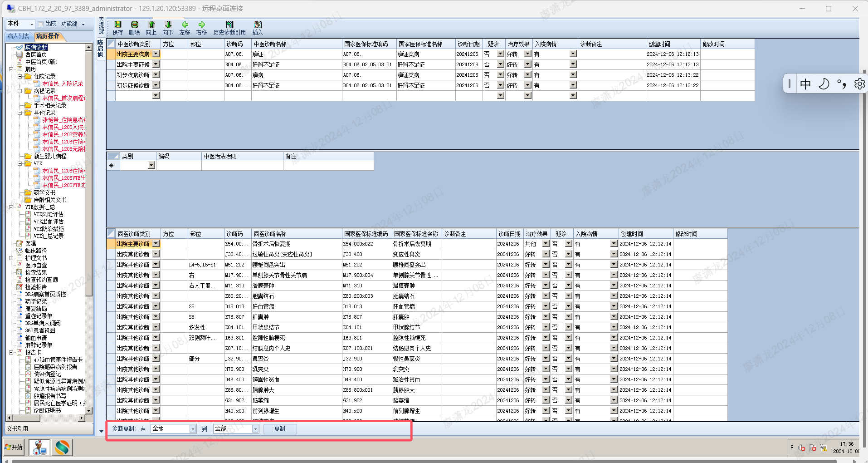This screenshot has height=463, width=868.
Task: Open the nurse workstation icon in taskbar
Action: 39,448
